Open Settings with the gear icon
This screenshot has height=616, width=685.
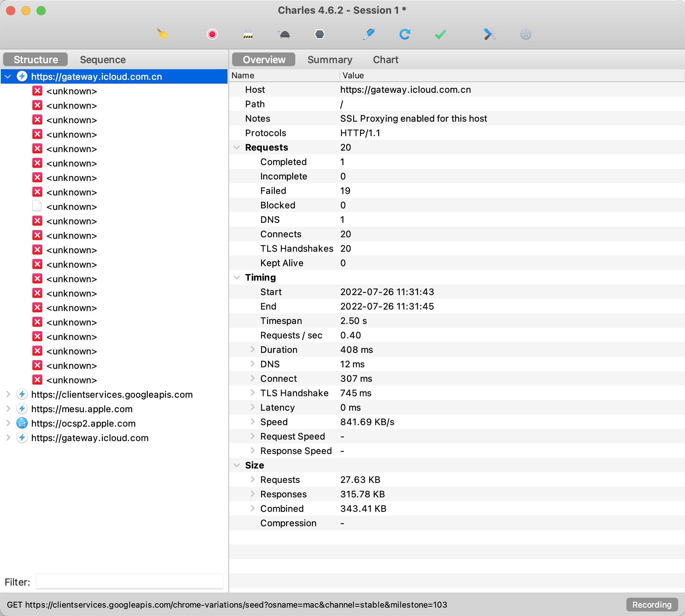tap(526, 35)
